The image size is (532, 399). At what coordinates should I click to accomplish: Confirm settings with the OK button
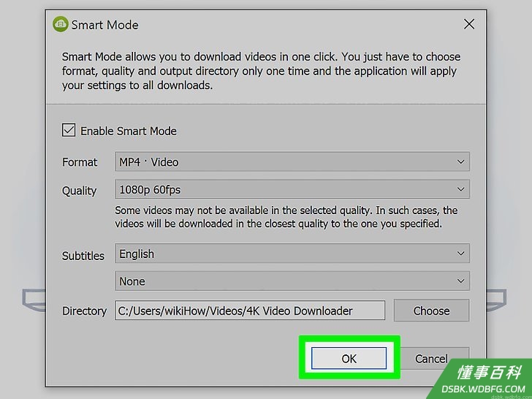(x=349, y=358)
